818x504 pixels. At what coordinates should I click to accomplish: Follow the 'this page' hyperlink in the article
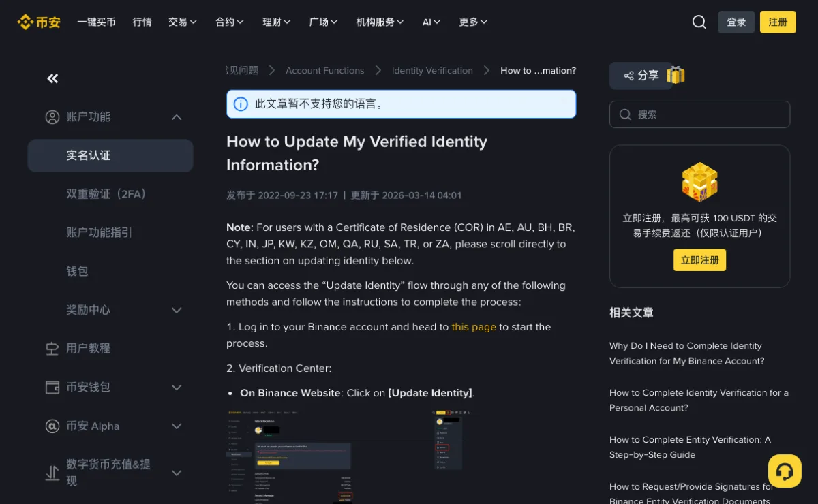click(474, 327)
